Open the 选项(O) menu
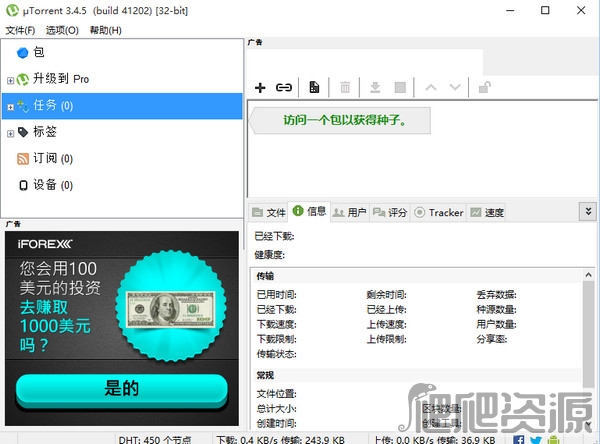 [62, 30]
